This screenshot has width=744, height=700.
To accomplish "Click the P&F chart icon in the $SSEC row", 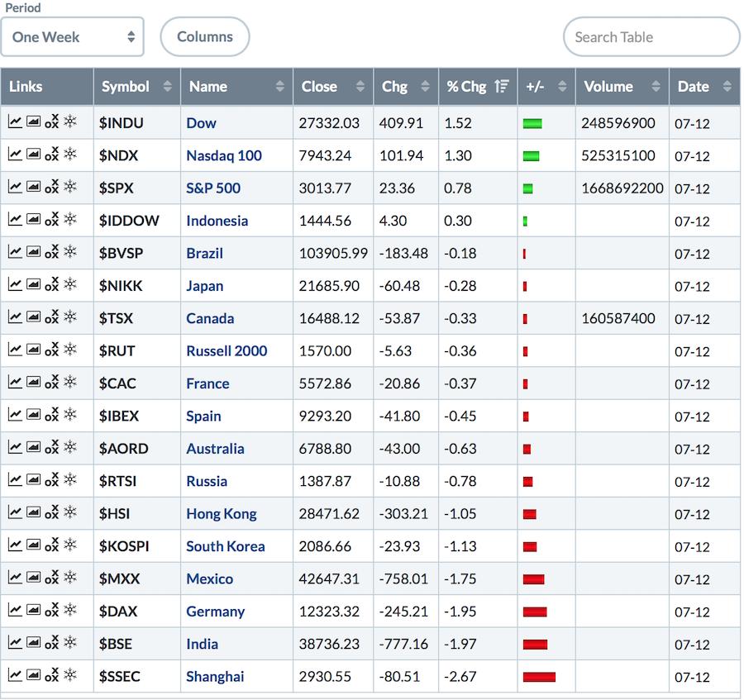I will click(51, 676).
